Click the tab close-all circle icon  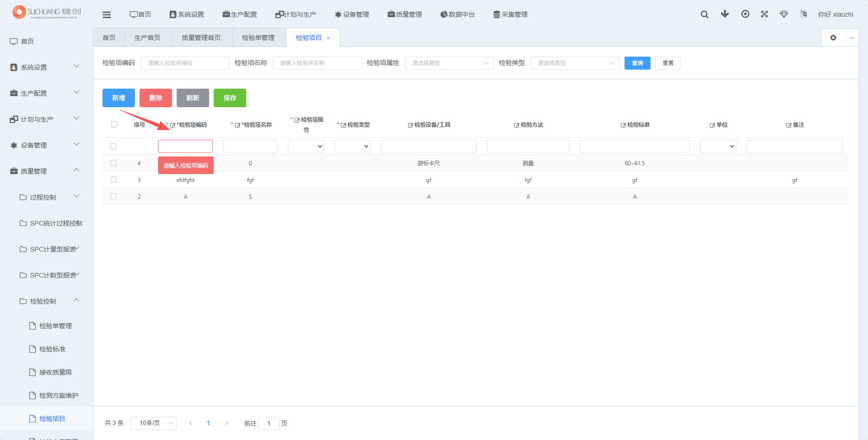click(x=833, y=38)
